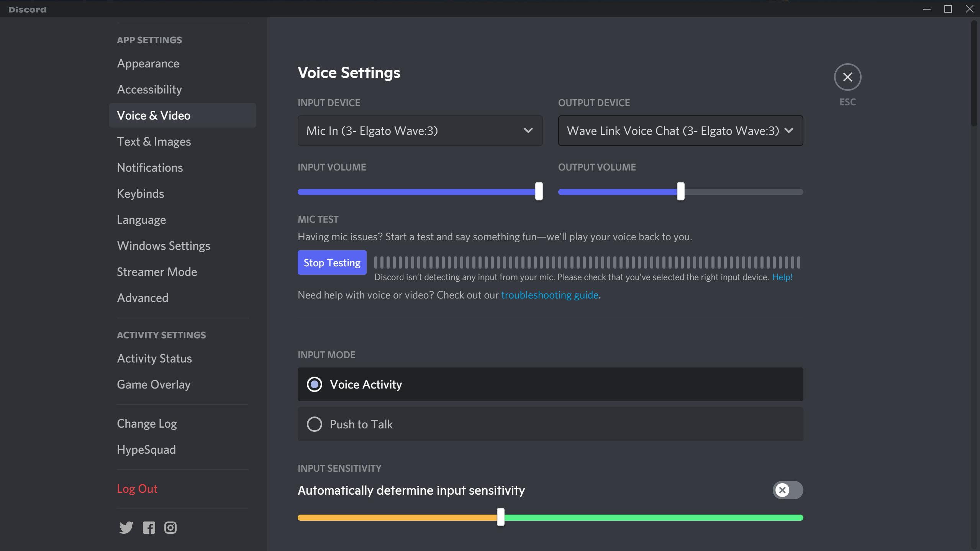Click the input sensitivity slider handle
The image size is (980, 551).
pyautogui.click(x=500, y=517)
